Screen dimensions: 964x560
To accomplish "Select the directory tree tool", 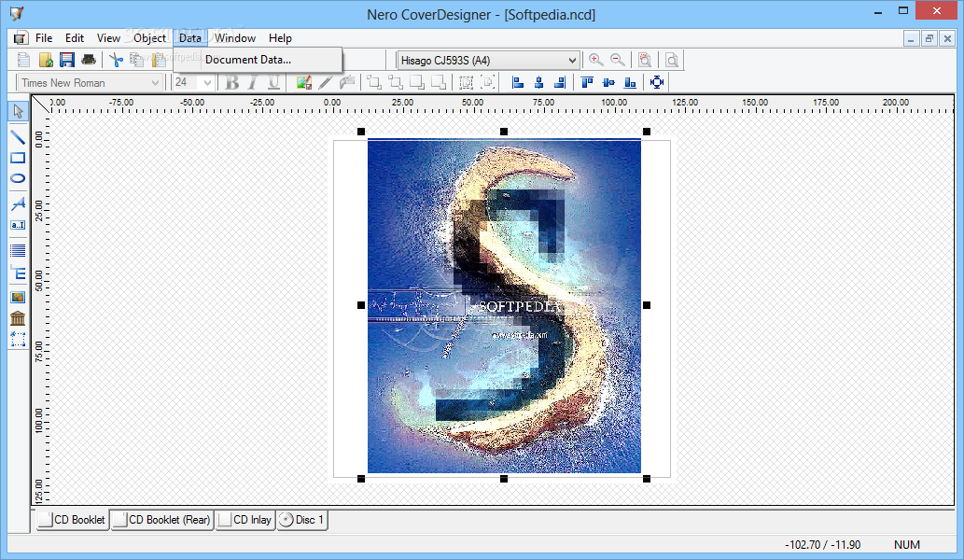I will coord(18,273).
